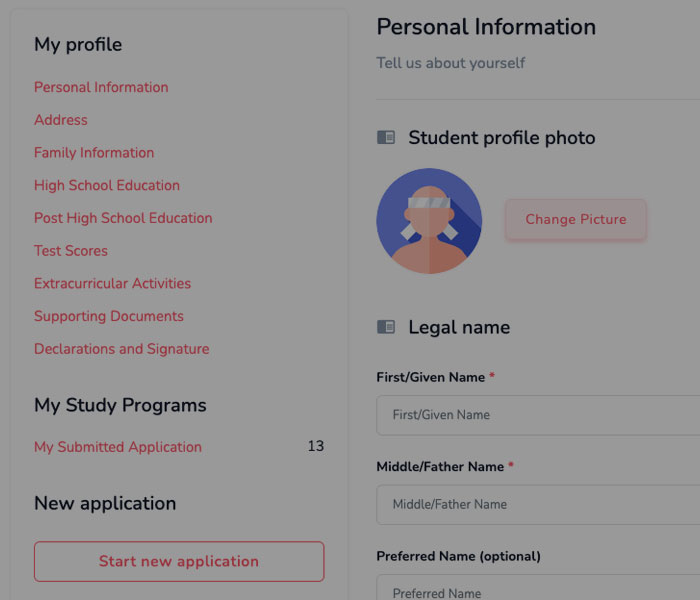
Task: Select Supporting Documents
Action: click(x=109, y=316)
